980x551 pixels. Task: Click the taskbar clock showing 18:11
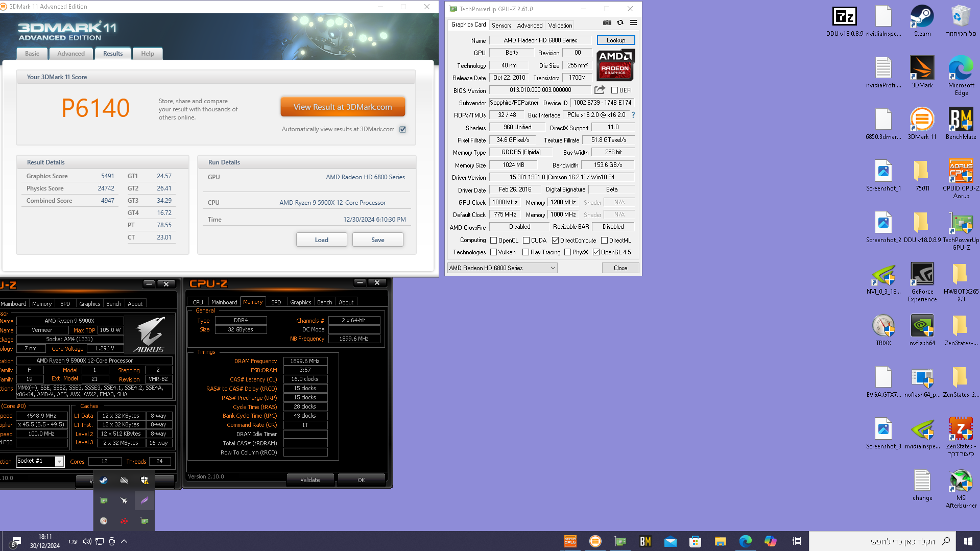coord(45,541)
